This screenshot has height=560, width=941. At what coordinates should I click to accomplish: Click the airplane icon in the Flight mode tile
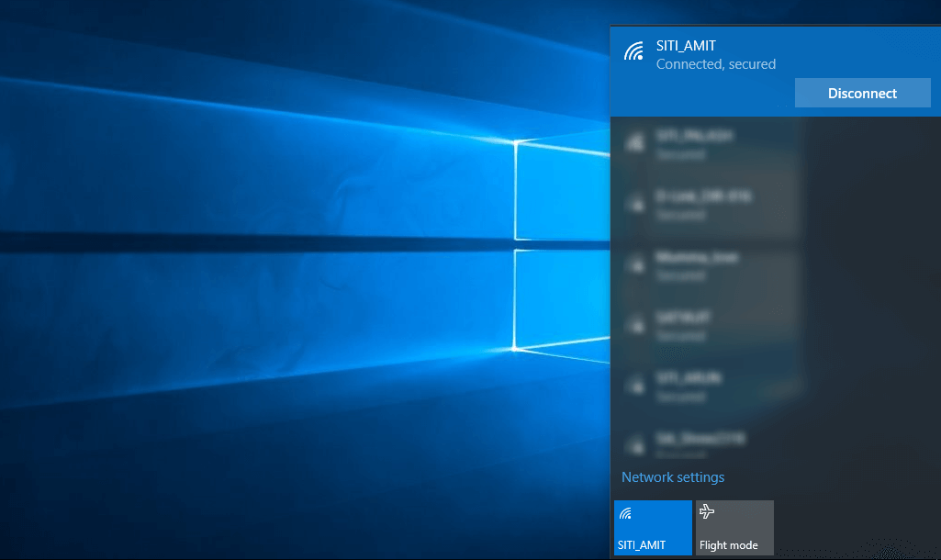point(707,511)
